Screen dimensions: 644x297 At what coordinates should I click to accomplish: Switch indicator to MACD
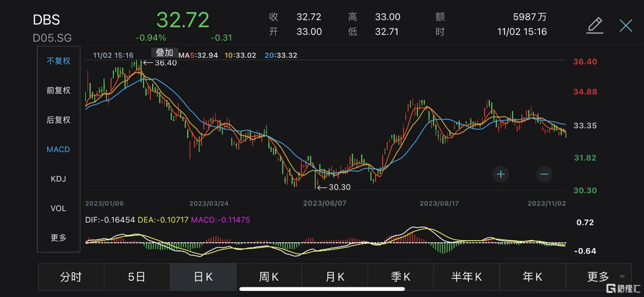[58, 150]
